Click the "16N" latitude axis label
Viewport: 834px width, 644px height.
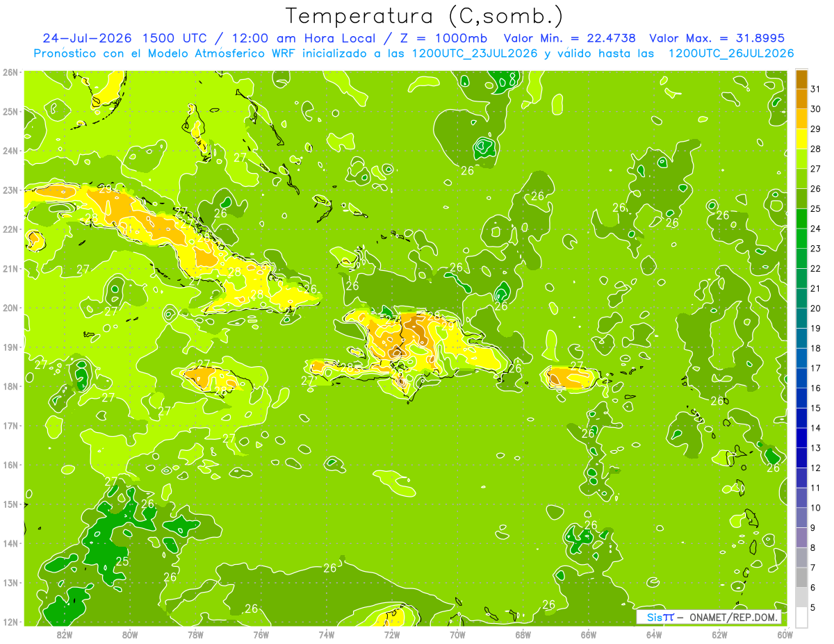11,464
